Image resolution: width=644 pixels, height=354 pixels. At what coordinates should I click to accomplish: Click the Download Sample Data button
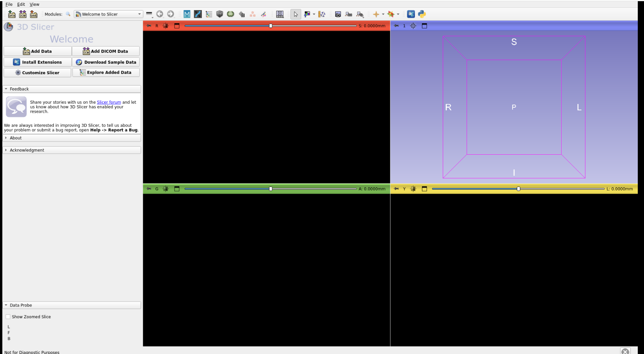[106, 62]
